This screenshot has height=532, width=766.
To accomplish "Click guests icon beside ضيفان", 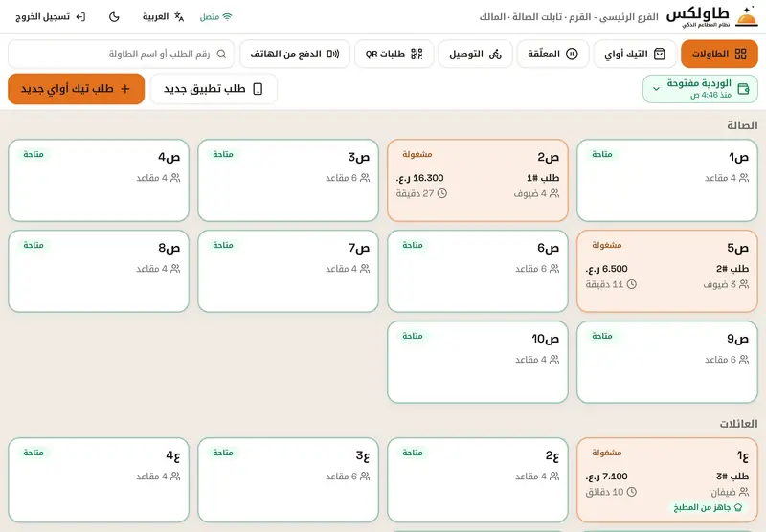I will tap(744, 492).
